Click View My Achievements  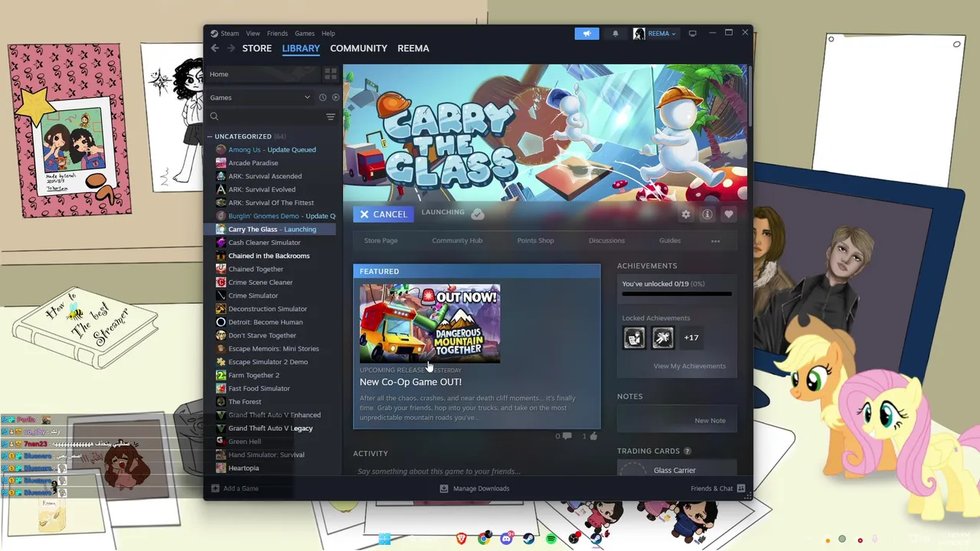point(690,366)
